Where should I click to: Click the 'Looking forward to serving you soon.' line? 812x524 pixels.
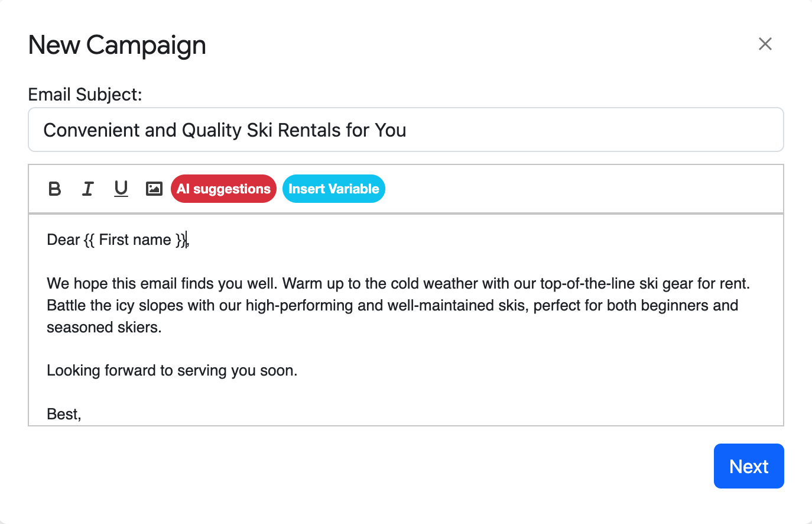pos(172,370)
